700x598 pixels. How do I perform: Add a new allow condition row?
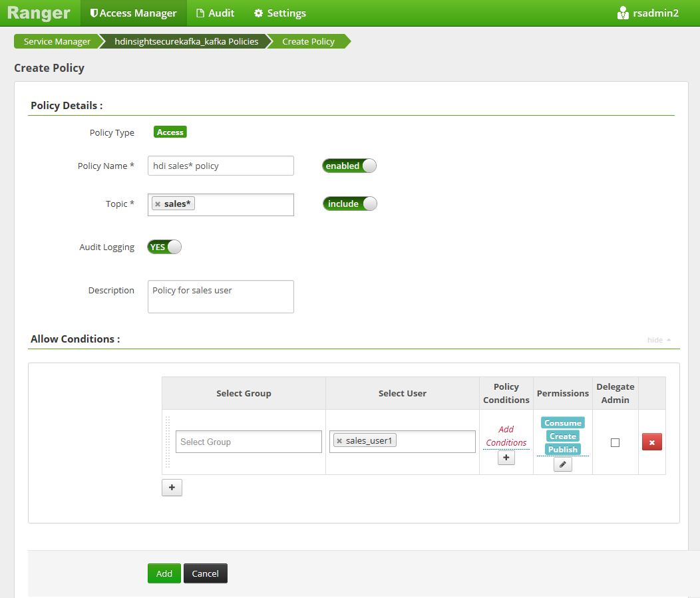pyautogui.click(x=172, y=488)
